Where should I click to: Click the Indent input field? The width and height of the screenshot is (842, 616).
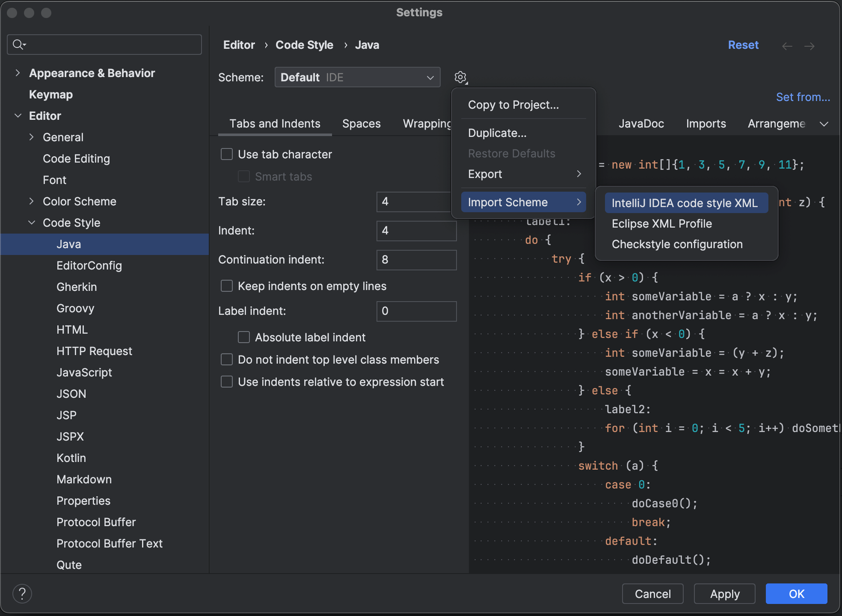(x=416, y=230)
